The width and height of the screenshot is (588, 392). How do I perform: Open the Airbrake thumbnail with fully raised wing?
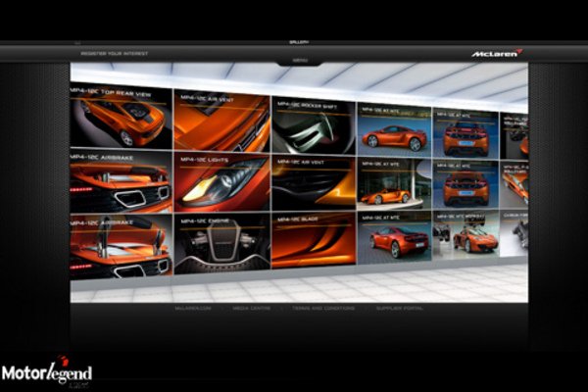tap(121, 246)
